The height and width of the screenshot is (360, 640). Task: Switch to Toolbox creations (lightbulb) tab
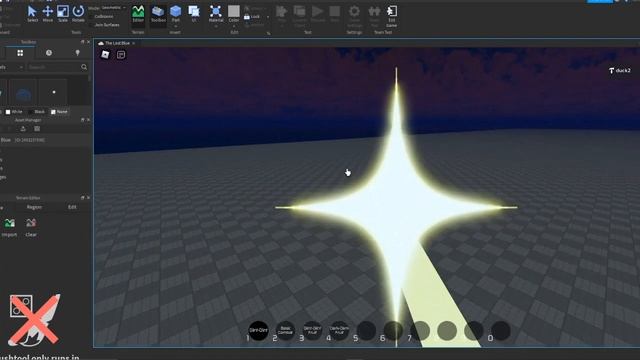[x=77, y=53]
